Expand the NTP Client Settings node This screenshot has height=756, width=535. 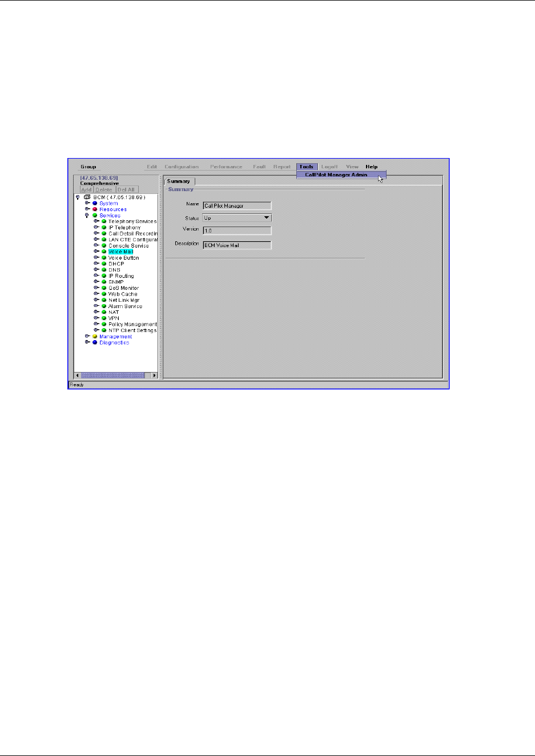pyautogui.click(x=96, y=330)
